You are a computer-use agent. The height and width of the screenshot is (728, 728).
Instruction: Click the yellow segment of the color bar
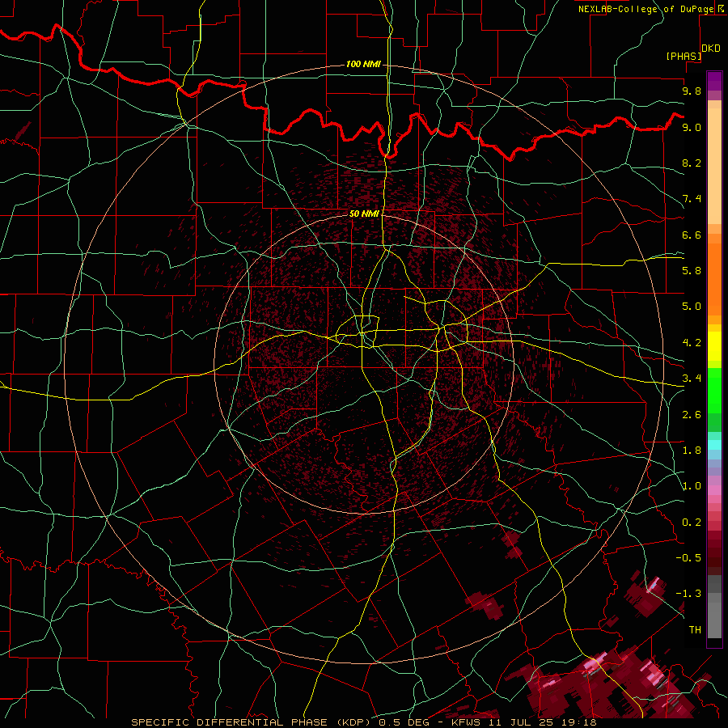pyautogui.click(x=714, y=346)
